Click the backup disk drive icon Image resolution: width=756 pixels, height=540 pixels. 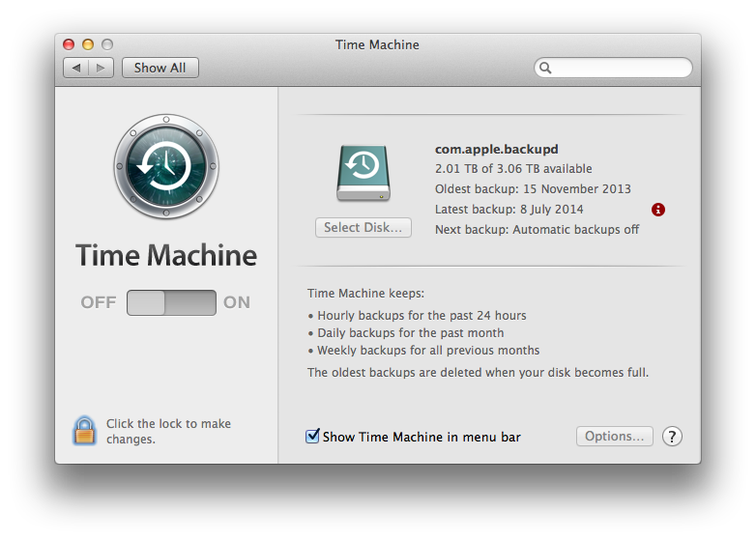pyautogui.click(x=363, y=173)
